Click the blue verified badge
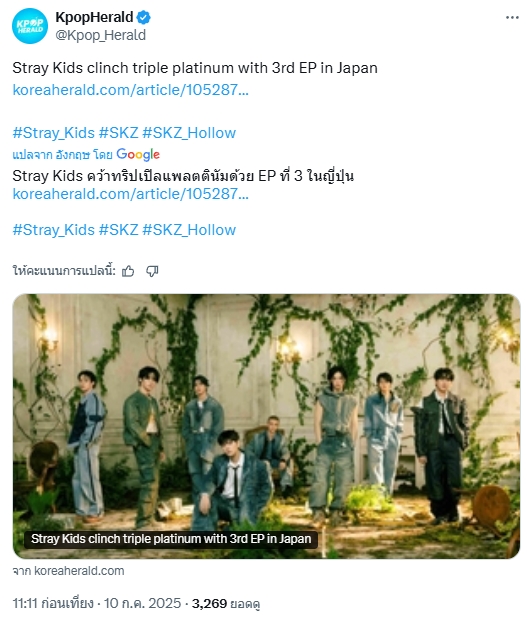Image resolution: width=527 pixels, height=617 pixels. [144, 17]
